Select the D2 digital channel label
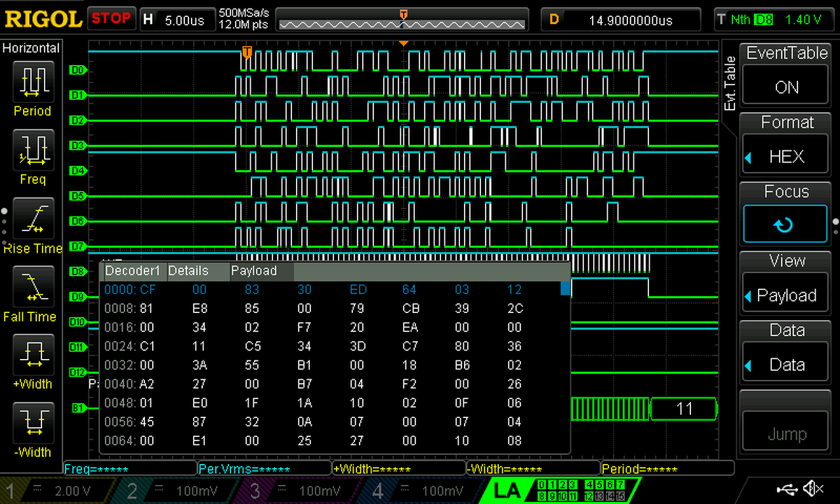The image size is (840, 504). pyautogui.click(x=77, y=120)
